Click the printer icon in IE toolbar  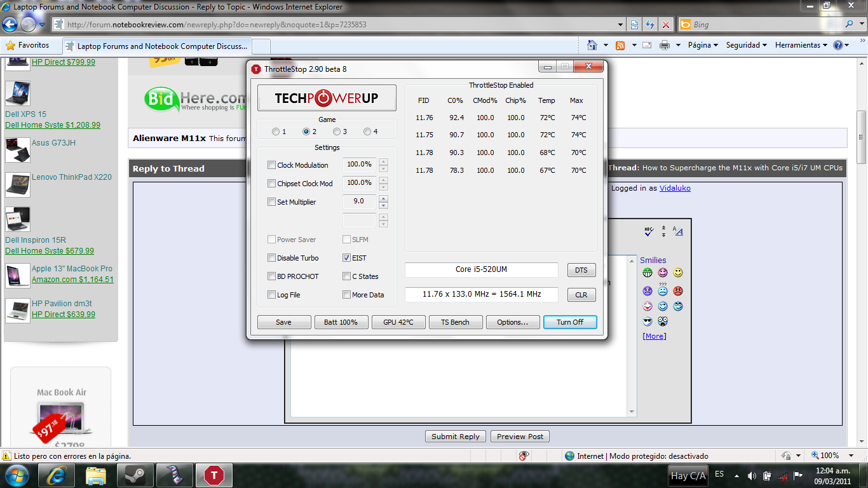[665, 45]
